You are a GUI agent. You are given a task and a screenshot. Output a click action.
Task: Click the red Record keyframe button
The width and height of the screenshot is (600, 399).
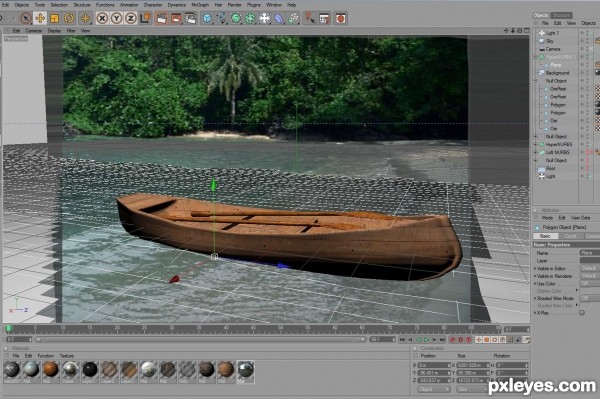(453, 339)
